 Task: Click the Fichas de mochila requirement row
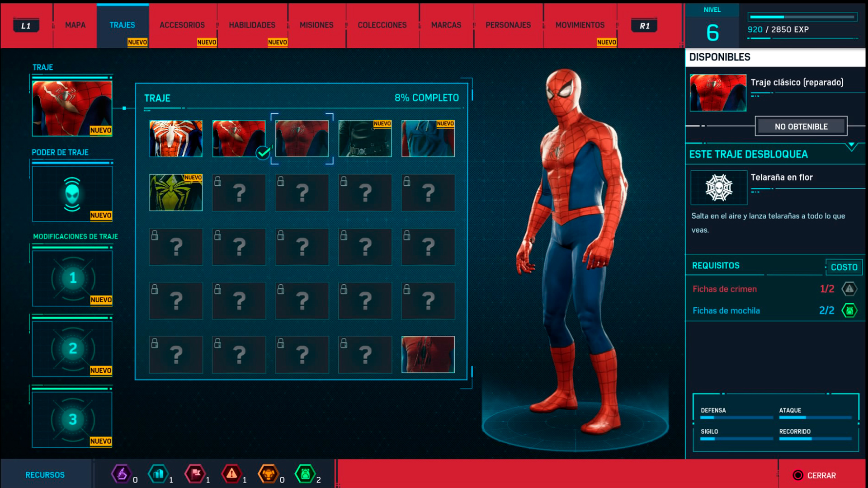coord(775,310)
